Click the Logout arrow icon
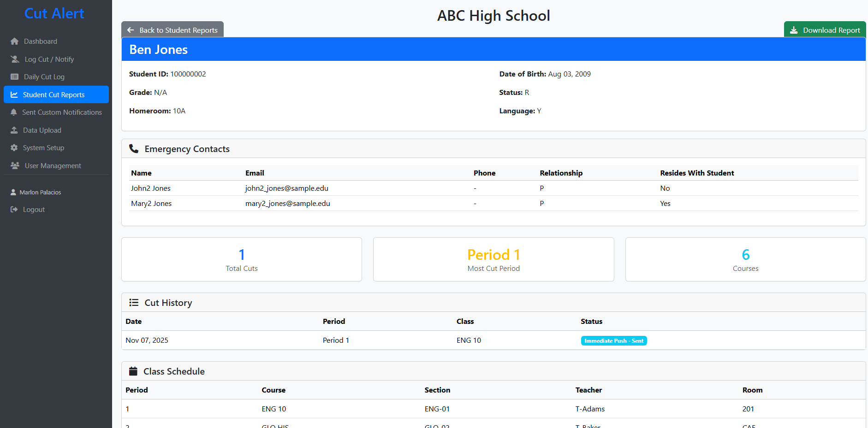Viewport: 868px width, 428px height. [x=14, y=209]
